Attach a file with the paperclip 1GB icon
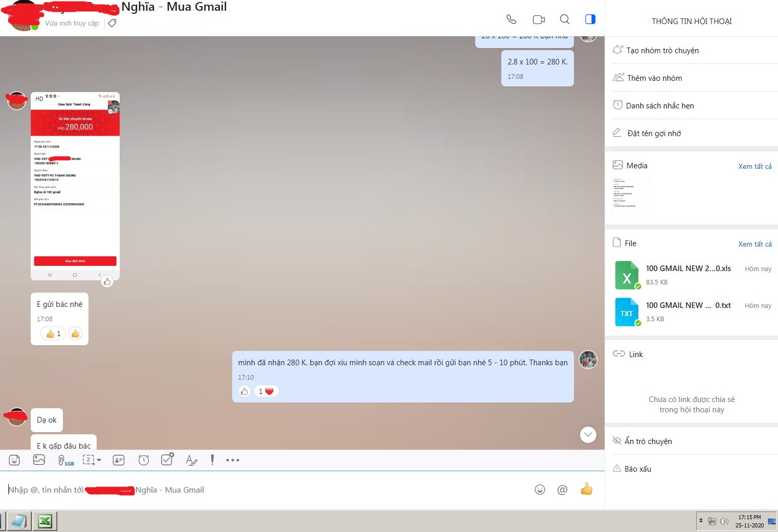The height and width of the screenshot is (532, 778). click(x=65, y=460)
